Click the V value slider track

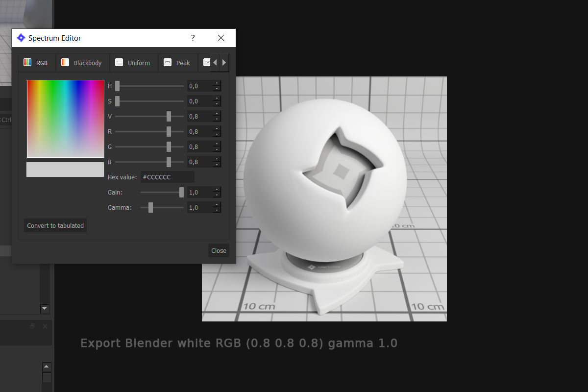pyautogui.click(x=149, y=116)
